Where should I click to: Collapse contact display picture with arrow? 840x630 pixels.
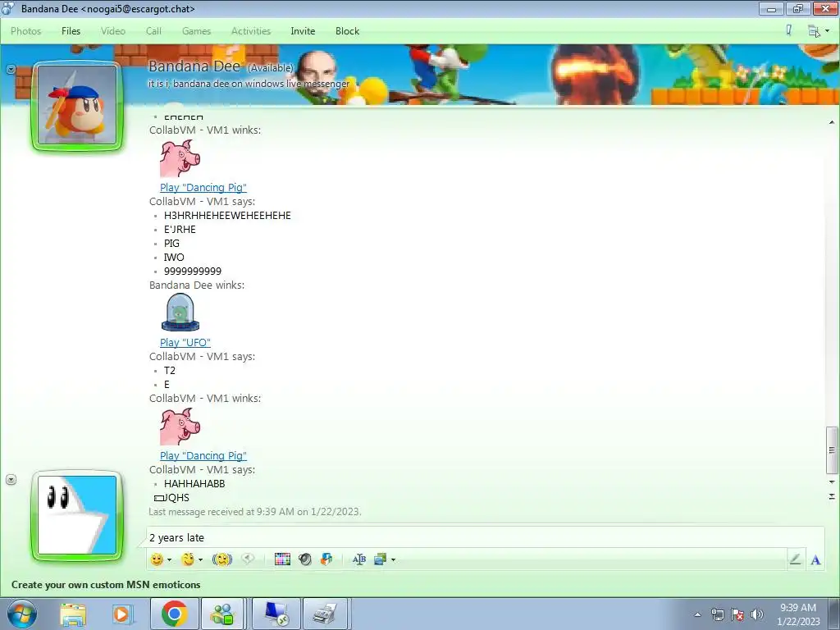[x=11, y=69]
